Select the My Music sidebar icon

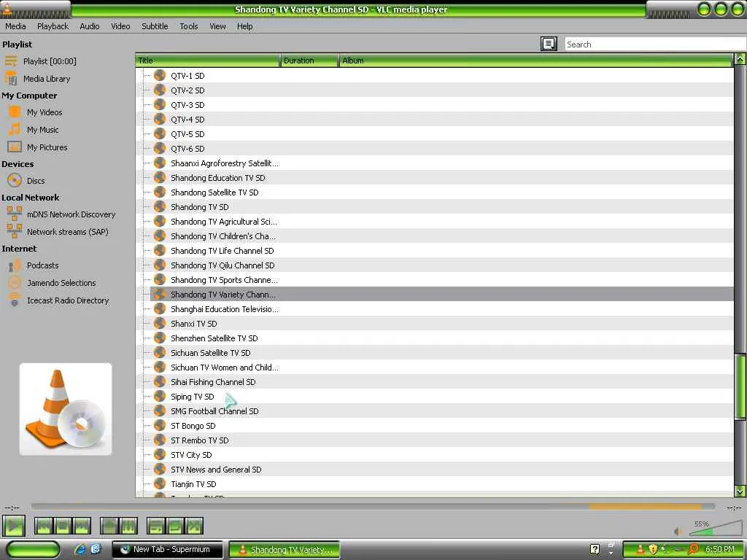(x=15, y=130)
